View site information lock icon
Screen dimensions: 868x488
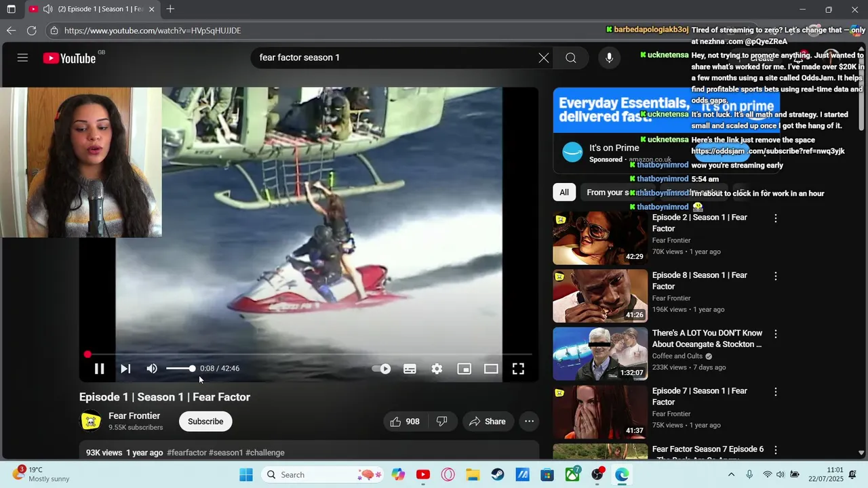pyautogui.click(x=54, y=30)
